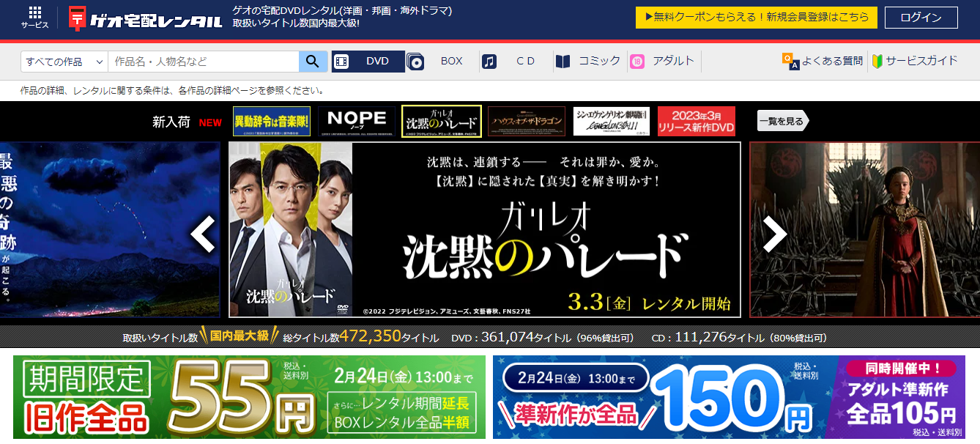This screenshot has width=980, height=444.
Task: Select the DVD category tab
Action: pos(368,62)
